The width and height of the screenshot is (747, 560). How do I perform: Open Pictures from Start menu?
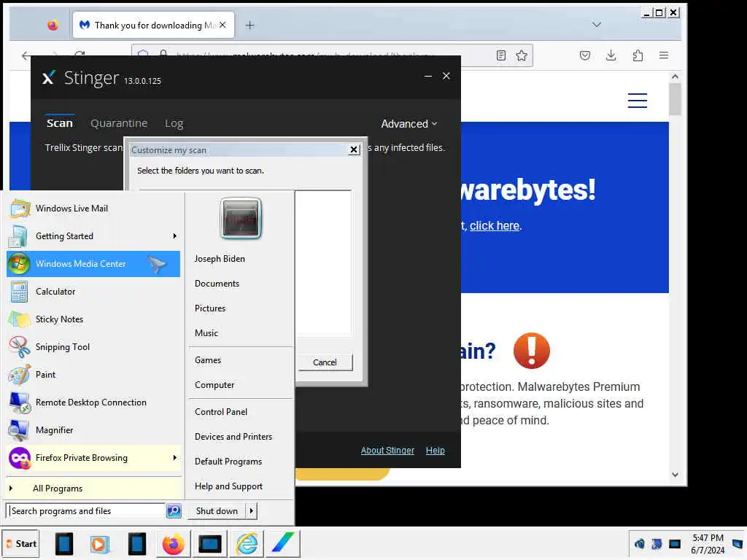[210, 308]
